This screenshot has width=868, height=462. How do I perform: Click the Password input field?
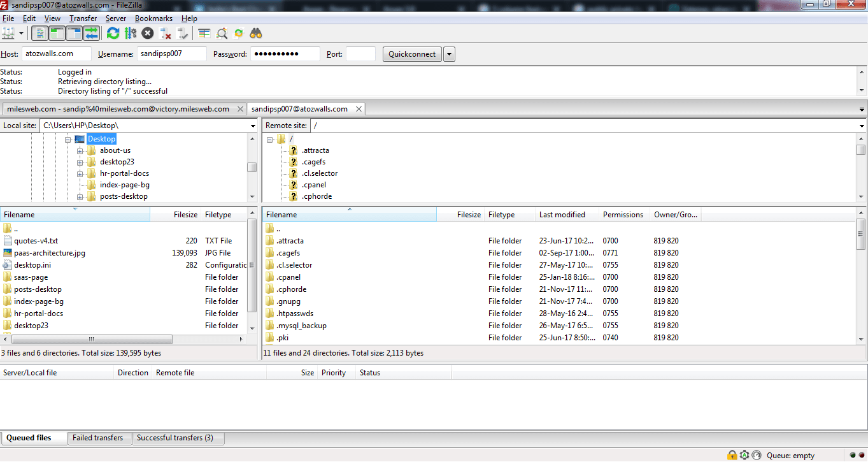coord(285,54)
